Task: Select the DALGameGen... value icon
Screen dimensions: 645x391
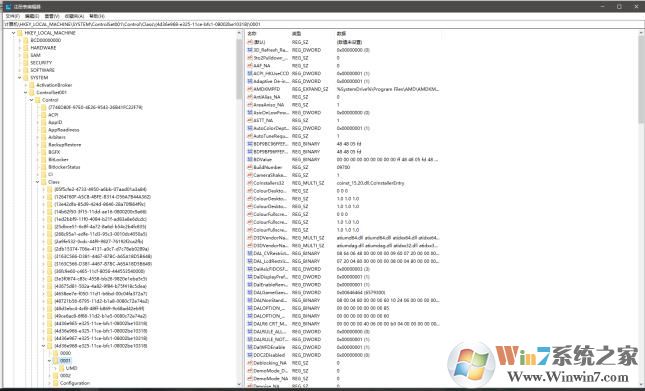Action: coord(250,292)
